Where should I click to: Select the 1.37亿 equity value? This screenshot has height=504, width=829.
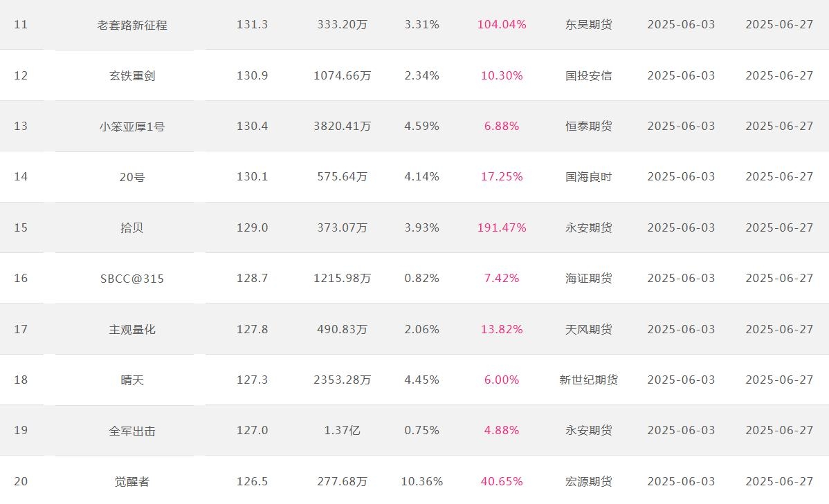pyautogui.click(x=342, y=430)
